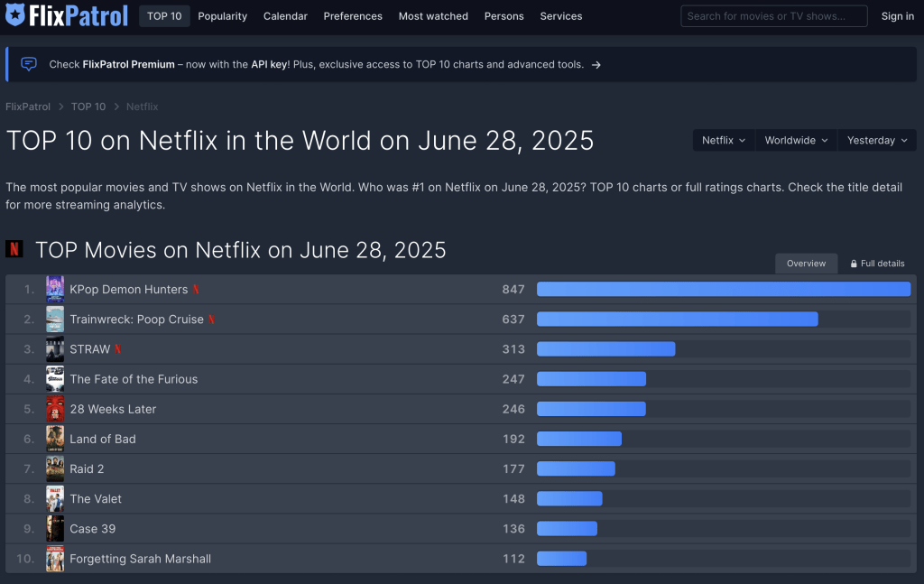
Task: Open the Yesterday date dropdown
Action: [x=876, y=140]
